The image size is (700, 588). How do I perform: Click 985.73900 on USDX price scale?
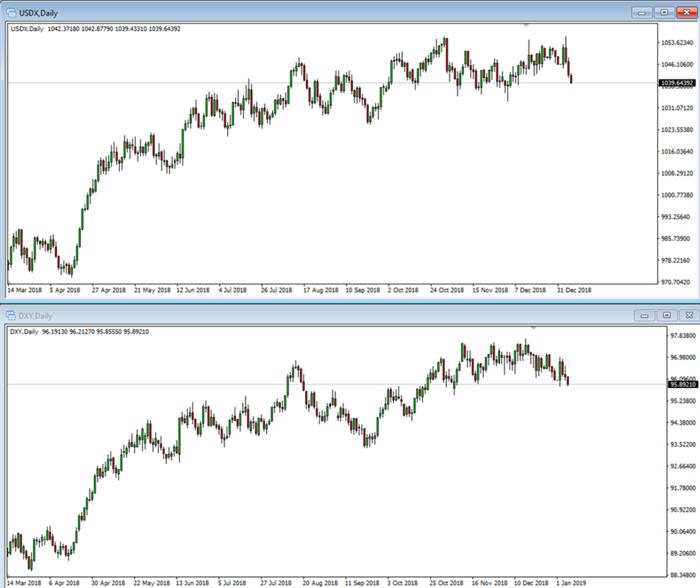(677, 239)
